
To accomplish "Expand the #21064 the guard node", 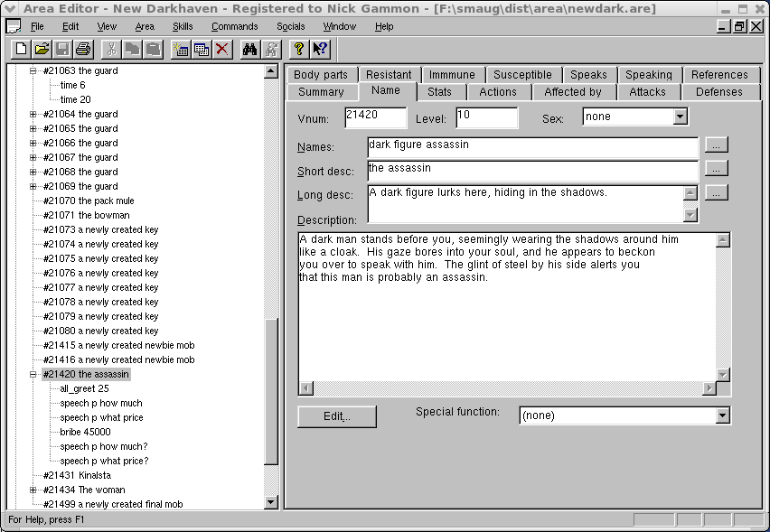I will [33, 115].
